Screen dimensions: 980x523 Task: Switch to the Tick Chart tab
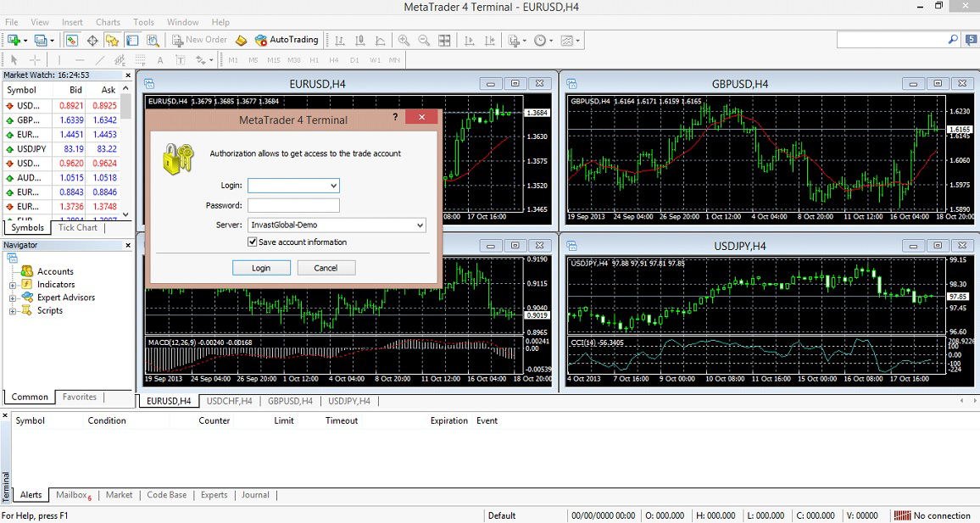pyautogui.click(x=77, y=227)
